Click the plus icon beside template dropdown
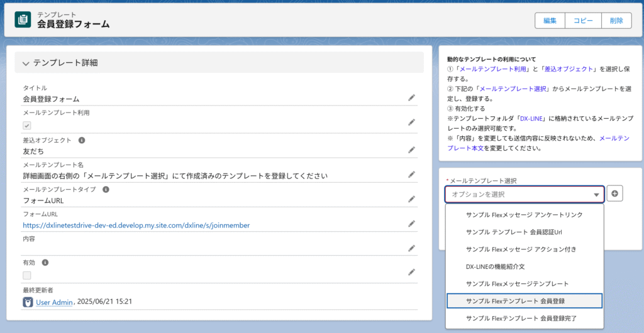 (x=615, y=194)
